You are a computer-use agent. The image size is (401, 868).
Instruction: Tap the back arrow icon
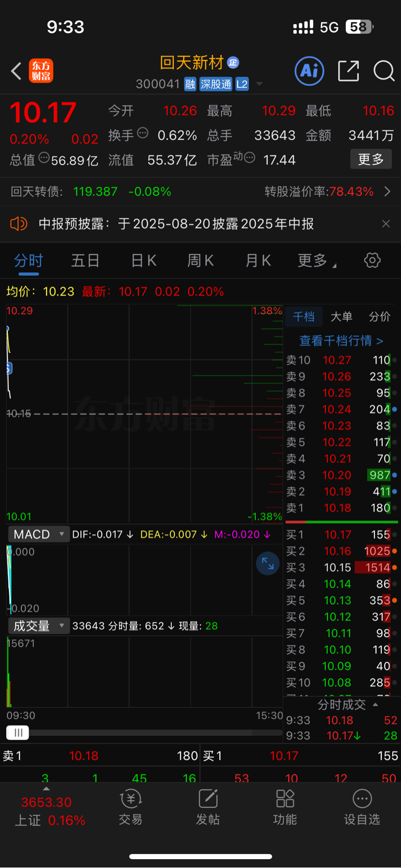click(16, 71)
